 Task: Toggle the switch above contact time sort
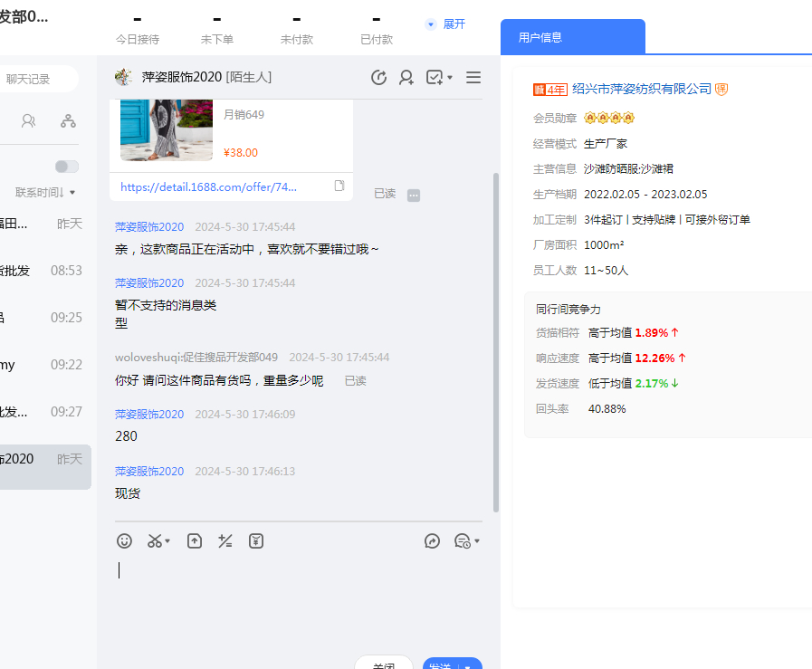coord(66,167)
